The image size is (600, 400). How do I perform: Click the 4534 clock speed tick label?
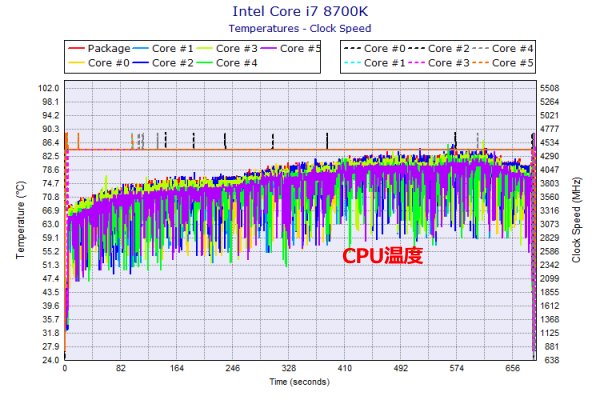pyautogui.click(x=549, y=143)
